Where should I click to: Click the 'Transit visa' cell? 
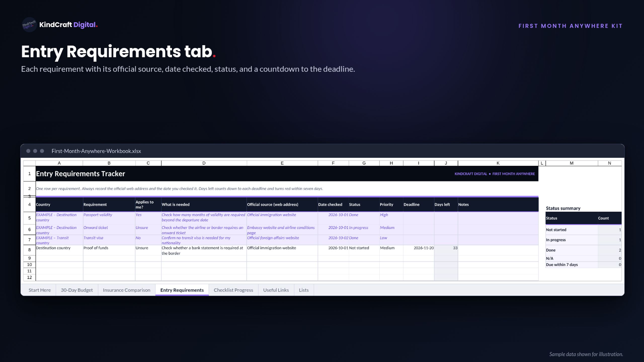click(109, 240)
